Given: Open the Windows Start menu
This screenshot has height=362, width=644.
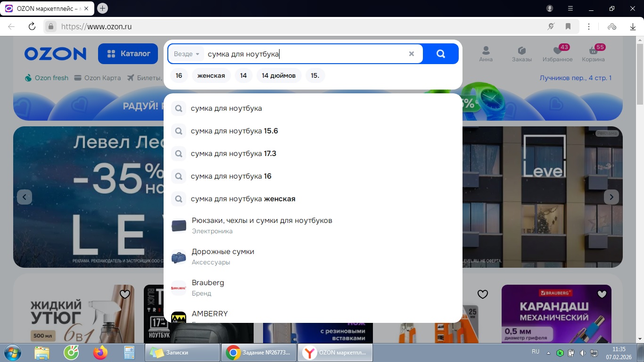Looking at the screenshot, I should click(x=12, y=353).
